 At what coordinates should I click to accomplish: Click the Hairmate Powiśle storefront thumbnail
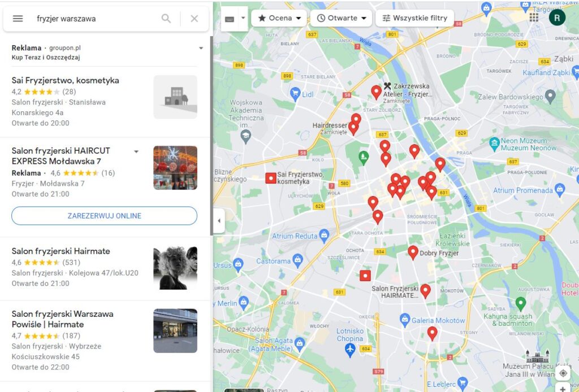coord(175,330)
